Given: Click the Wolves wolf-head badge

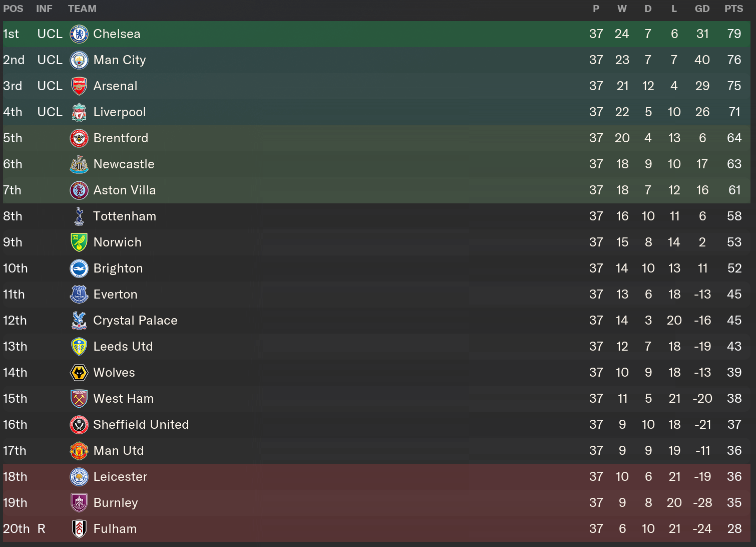Looking at the screenshot, I should tap(79, 373).
